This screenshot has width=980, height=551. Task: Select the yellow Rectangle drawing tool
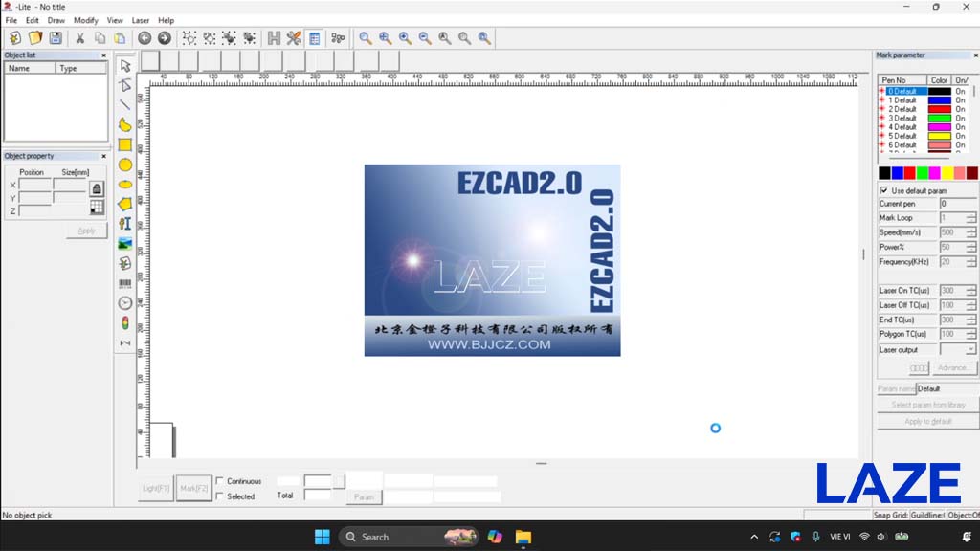point(125,145)
